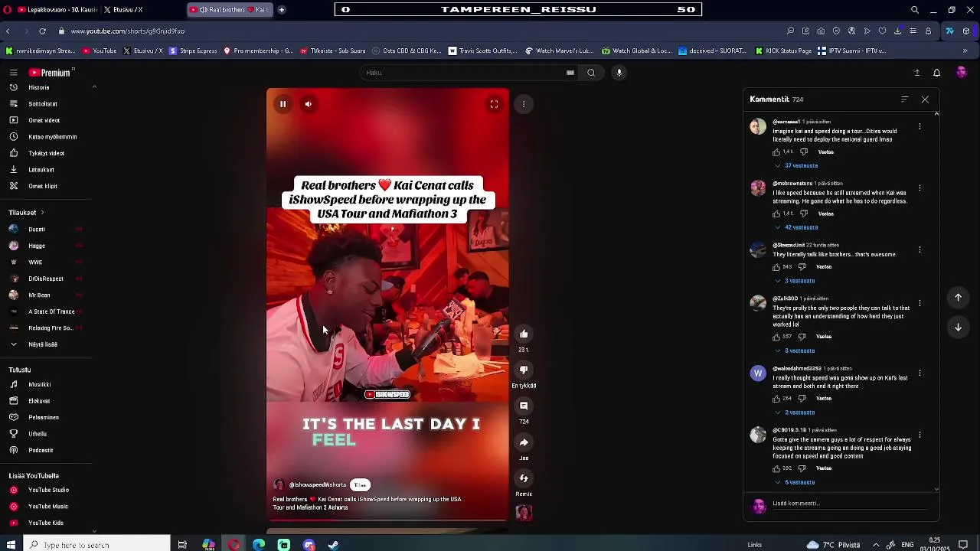Toggle the comments button showing 724
Viewport: 980px width, 551px height.
524,406
